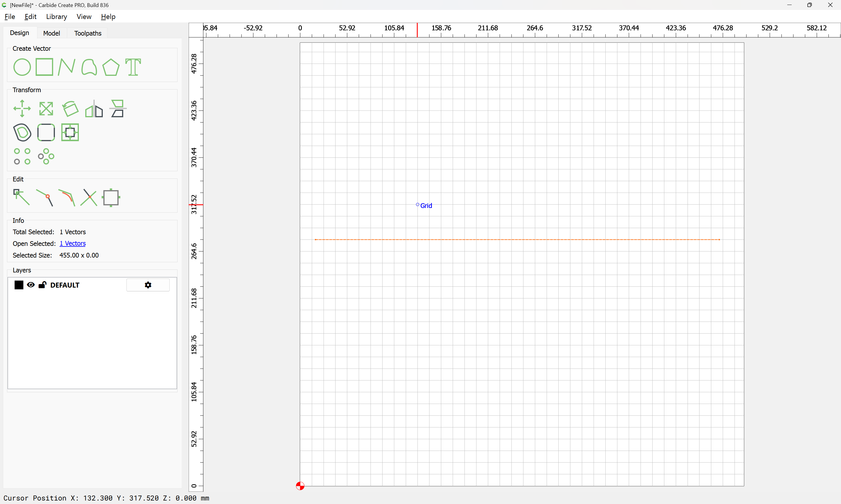
Task: Activate the Text tool
Action: coord(133,67)
